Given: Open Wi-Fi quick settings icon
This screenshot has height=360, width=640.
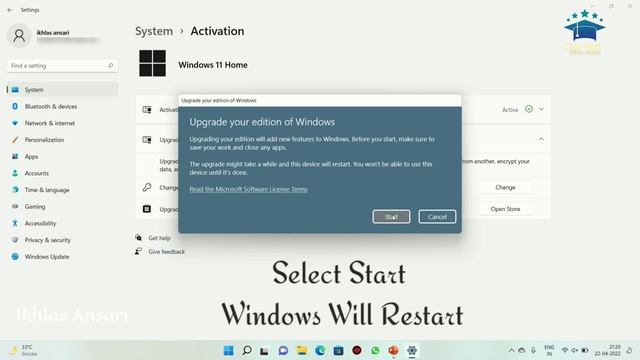Looking at the screenshot, I should [565, 351].
